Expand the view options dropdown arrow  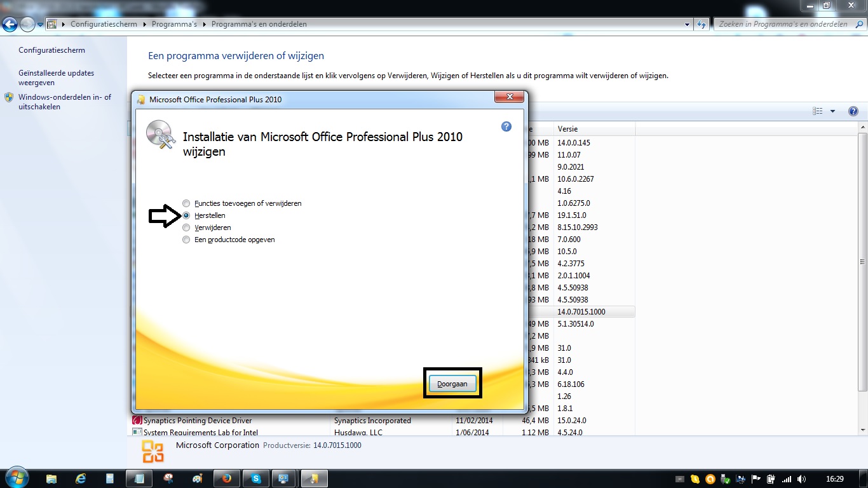(x=832, y=111)
